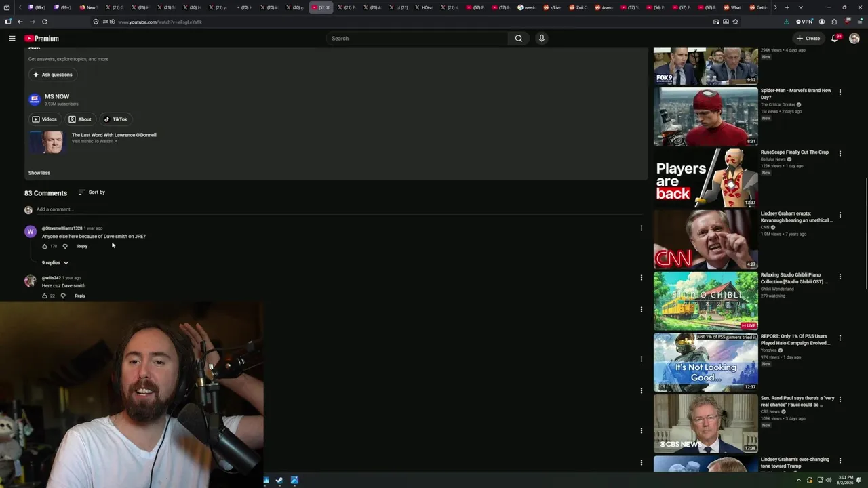Open the VPN extension button
The width and height of the screenshot is (868, 488).
coord(804,22)
